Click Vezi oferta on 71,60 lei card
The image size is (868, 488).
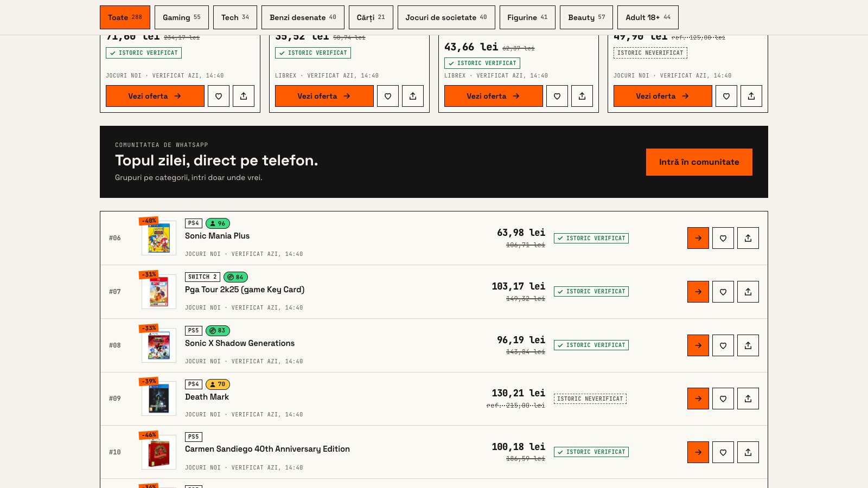(155, 96)
